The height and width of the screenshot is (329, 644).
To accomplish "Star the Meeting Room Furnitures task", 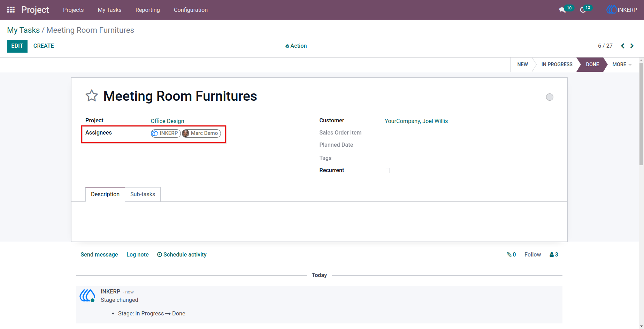I will [x=92, y=96].
